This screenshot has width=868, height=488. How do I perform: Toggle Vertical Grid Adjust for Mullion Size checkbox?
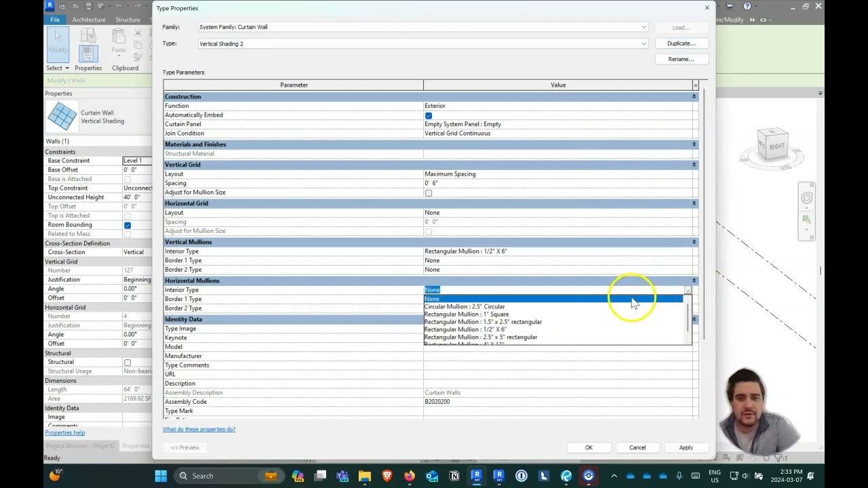tap(429, 193)
